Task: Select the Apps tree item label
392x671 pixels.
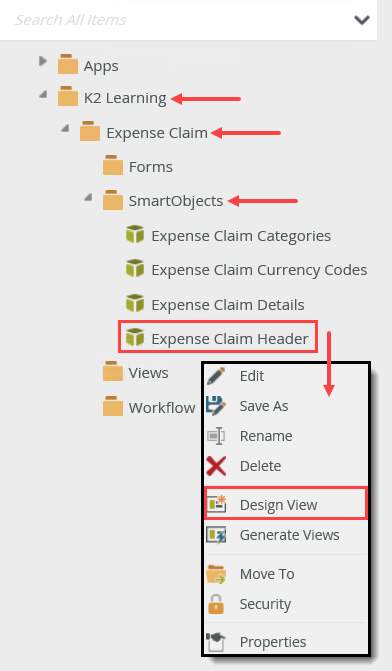Action: (101, 66)
